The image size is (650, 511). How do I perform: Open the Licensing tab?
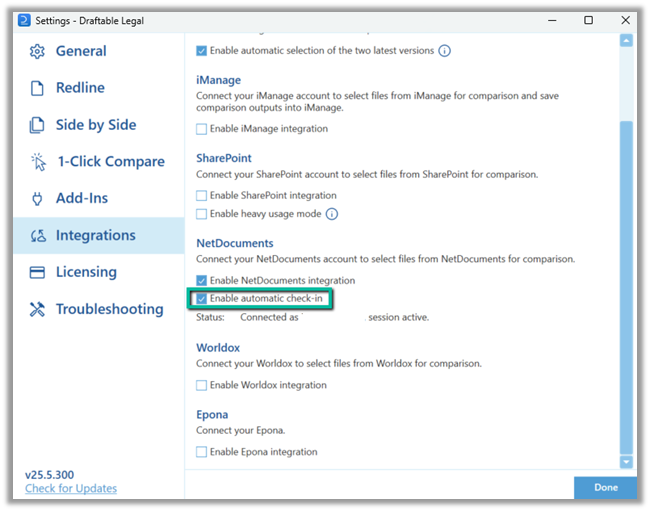pos(99,272)
